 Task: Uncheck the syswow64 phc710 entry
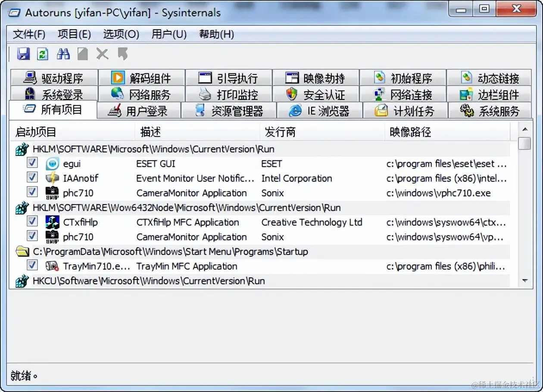tap(32, 236)
